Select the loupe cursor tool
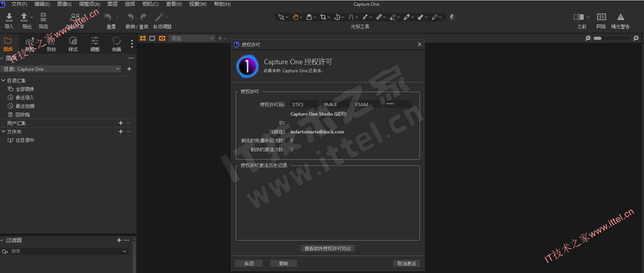The image size is (644, 273). click(x=309, y=17)
